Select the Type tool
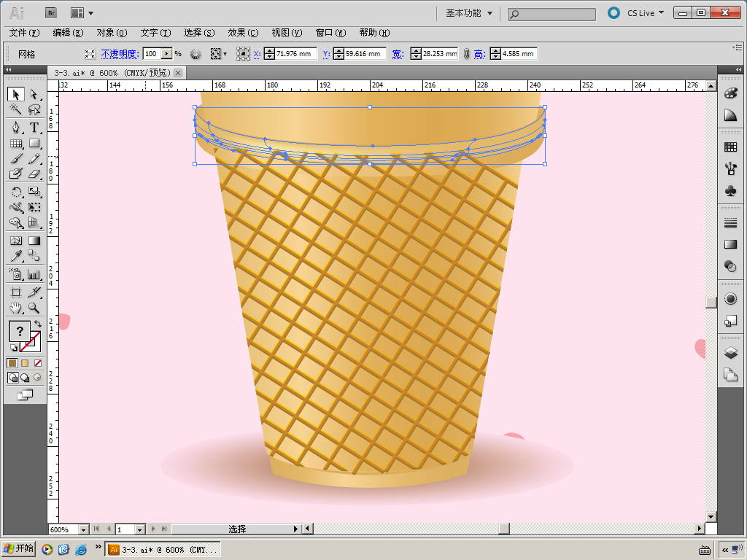The image size is (747, 560). tap(34, 128)
